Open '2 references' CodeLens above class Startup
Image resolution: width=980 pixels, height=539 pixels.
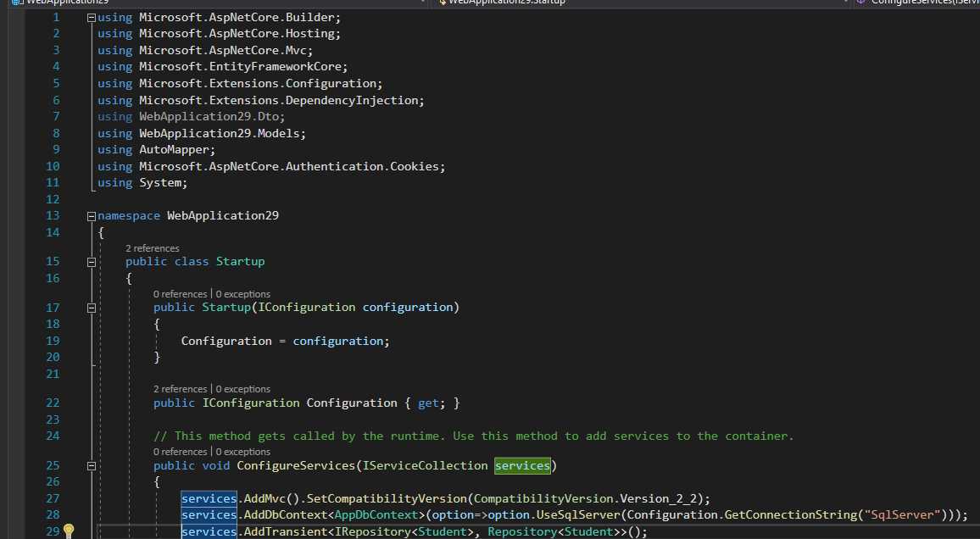pos(152,248)
